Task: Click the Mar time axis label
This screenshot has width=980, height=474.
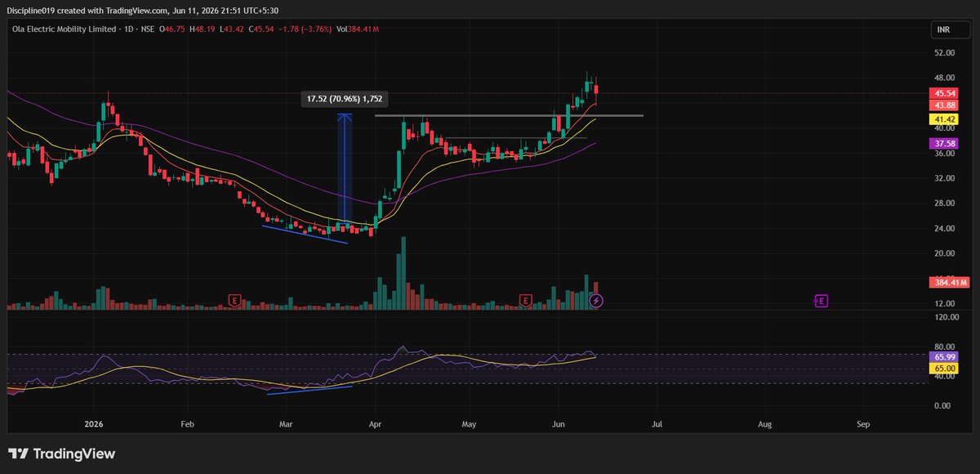Action: [286, 425]
